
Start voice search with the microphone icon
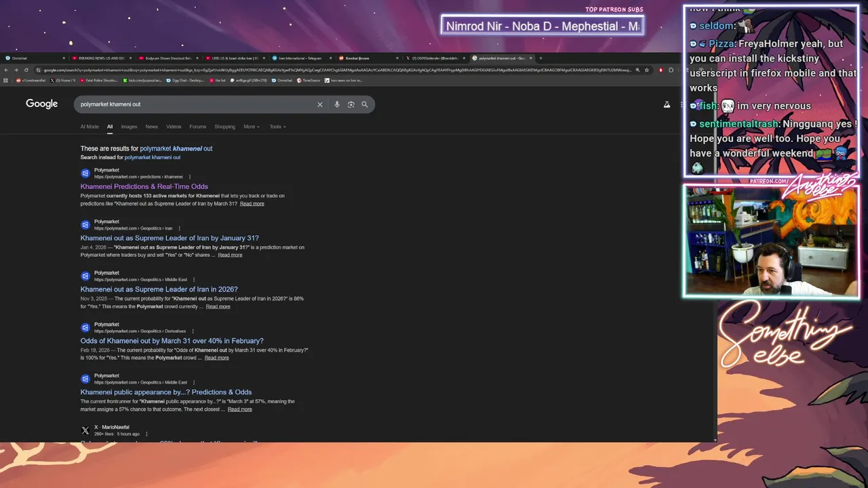(x=337, y=104)
